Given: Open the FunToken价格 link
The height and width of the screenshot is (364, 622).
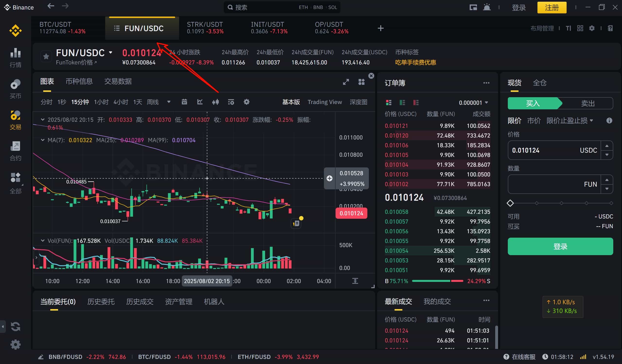Looking at the screenshot, I should tap(76, 62).
